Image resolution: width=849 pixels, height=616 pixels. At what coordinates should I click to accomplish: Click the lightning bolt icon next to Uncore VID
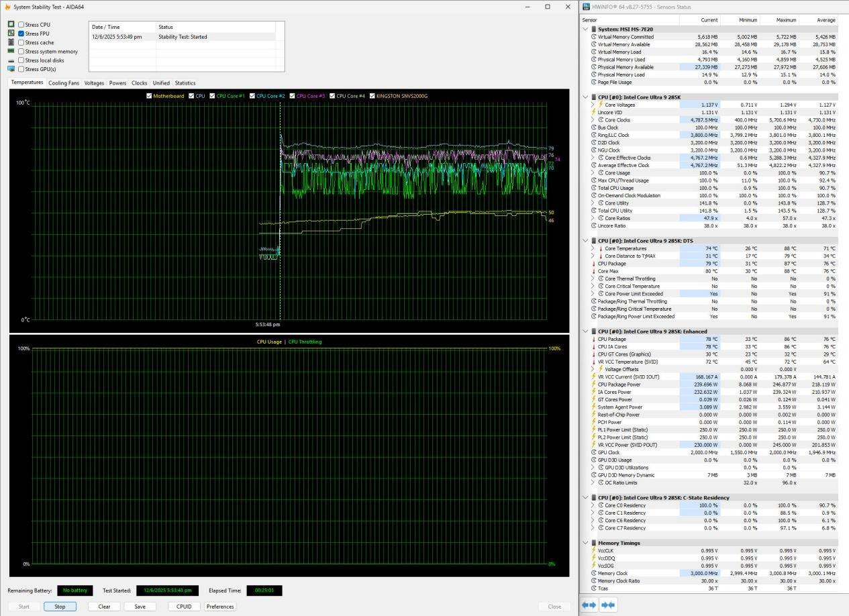point(593,113)
